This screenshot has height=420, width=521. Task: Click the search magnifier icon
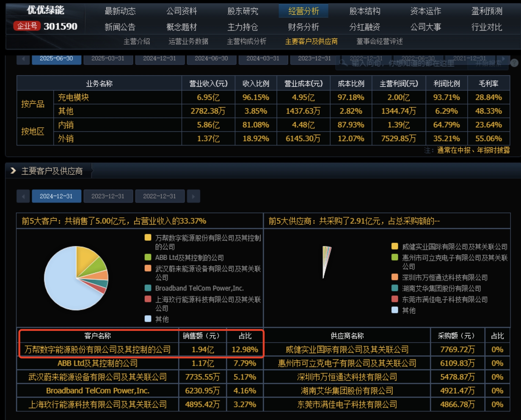(x=343, y=63)
